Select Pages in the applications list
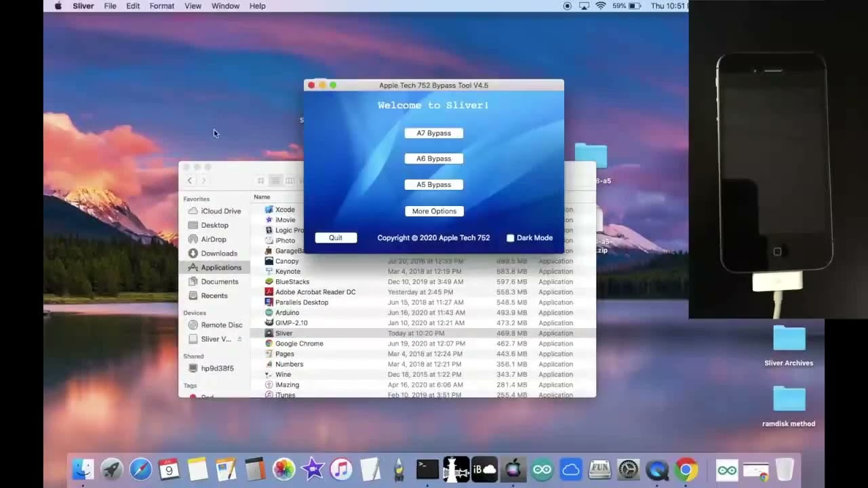The width and height of the screenshot is (868, 488). click(423, 354)
